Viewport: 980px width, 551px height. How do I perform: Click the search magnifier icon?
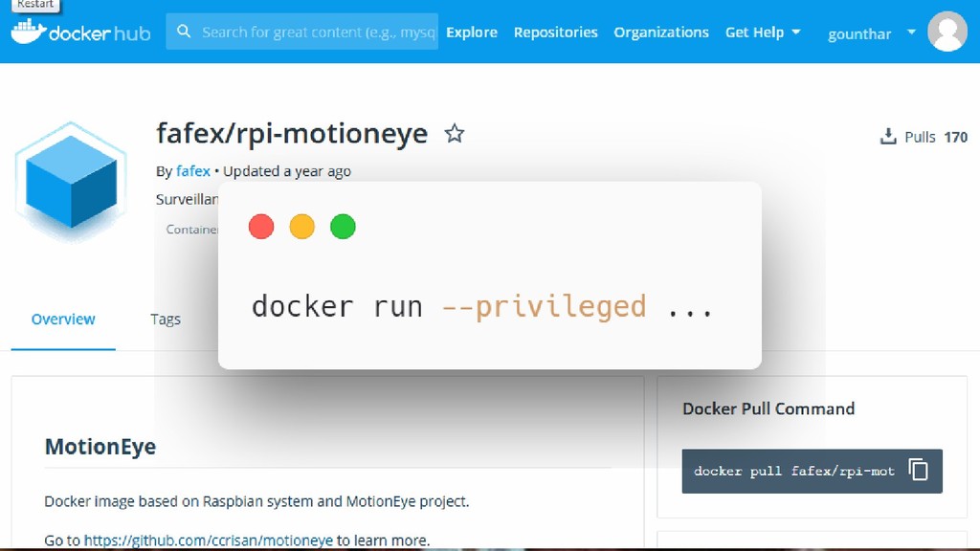[x=184, y=32]
